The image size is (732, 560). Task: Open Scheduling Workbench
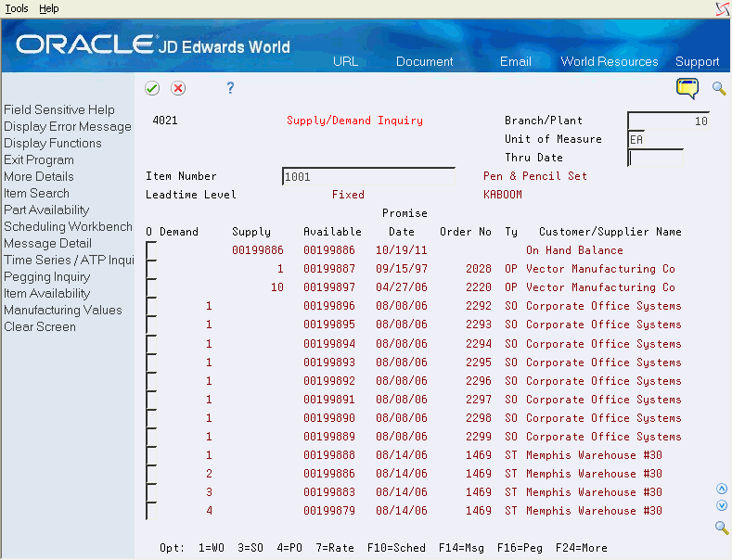(x=68, y=226)
